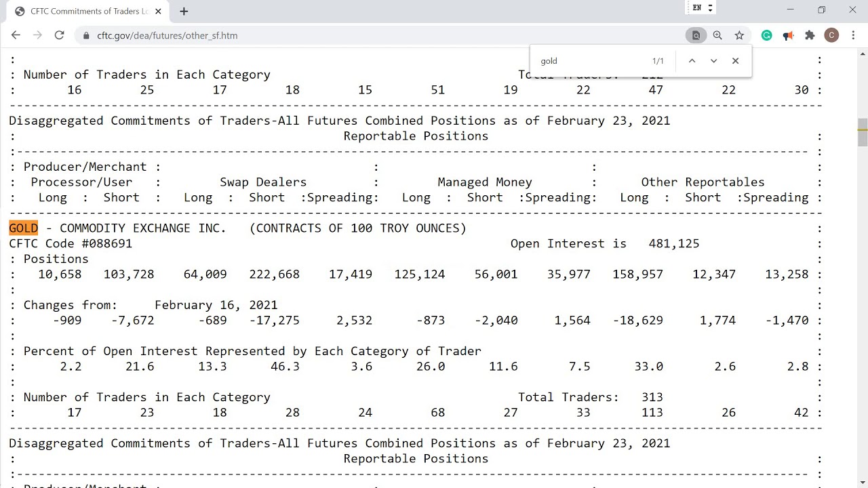The image size is (868, 488).
Task: Click the Swap Dealers column heading
Action: tap(263, 182)
